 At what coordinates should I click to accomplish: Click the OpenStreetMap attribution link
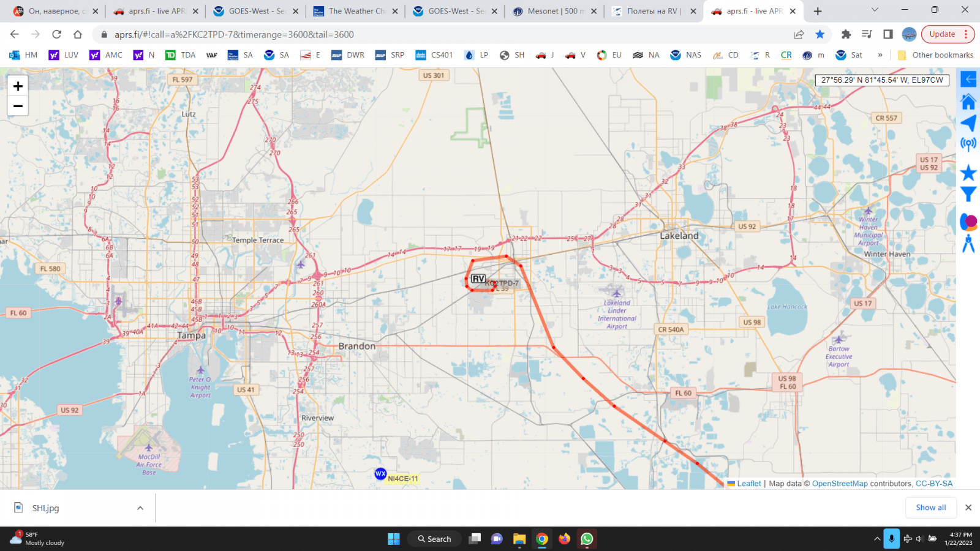pos(840,484)
